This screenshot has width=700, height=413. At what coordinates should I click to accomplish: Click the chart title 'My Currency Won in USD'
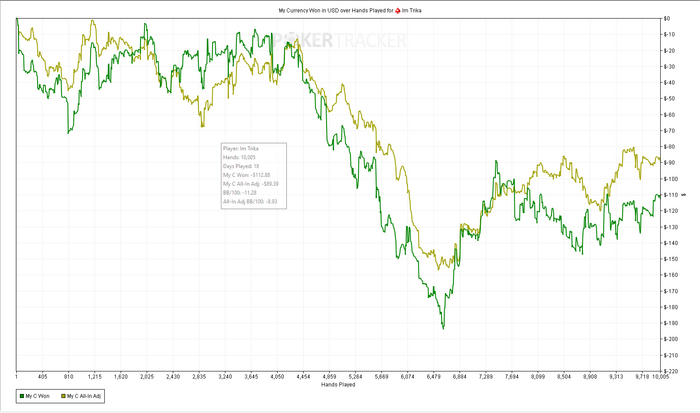(308, 10)
